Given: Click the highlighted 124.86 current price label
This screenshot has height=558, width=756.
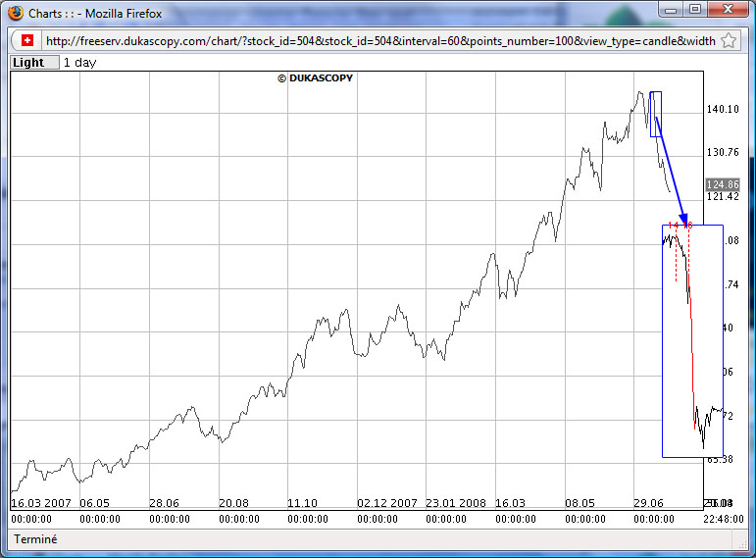Looking at the screenshot, I should coord(722,184).
